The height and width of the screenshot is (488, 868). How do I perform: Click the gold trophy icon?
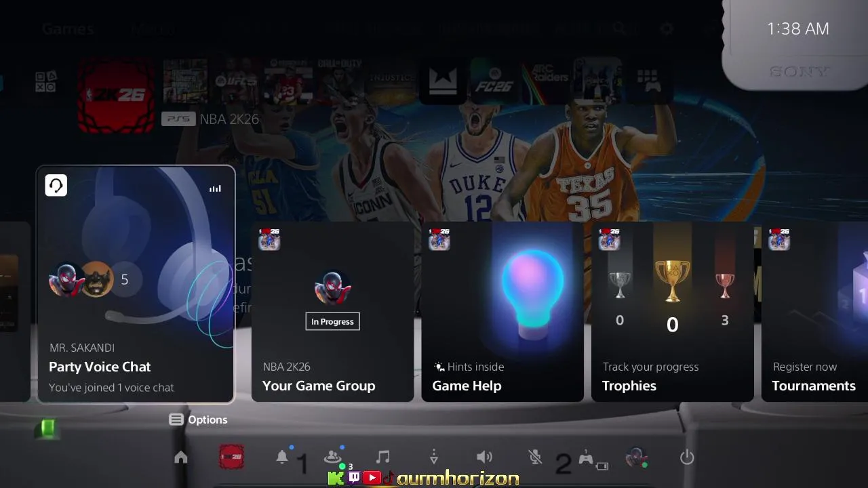point(672,281)
